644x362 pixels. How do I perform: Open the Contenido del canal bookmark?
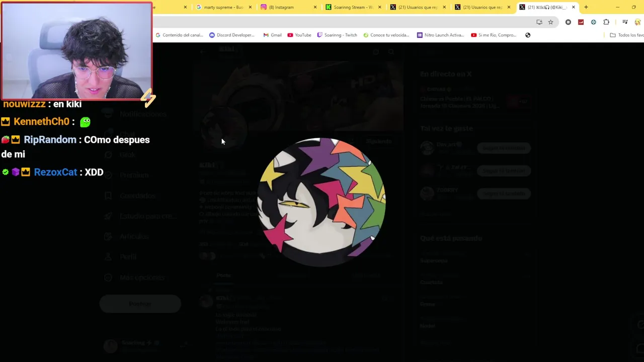[x=179, y=35]
